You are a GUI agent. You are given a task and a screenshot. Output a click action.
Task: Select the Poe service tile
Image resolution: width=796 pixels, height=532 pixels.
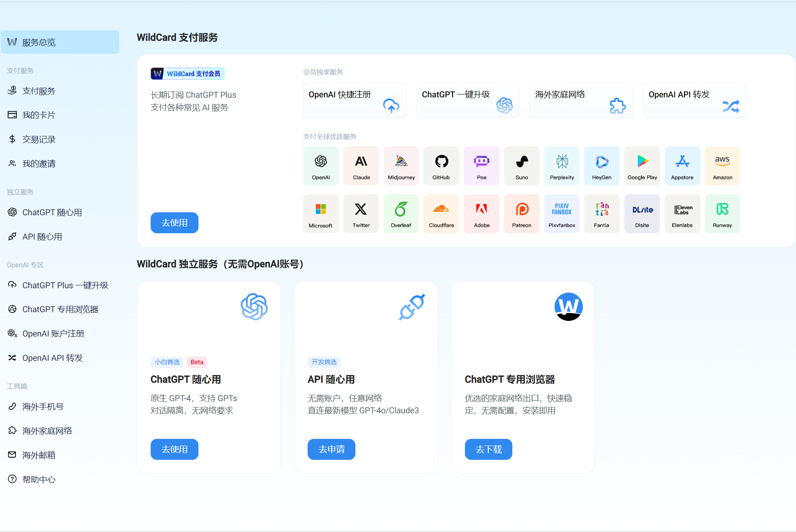click(x=481, y=166)
